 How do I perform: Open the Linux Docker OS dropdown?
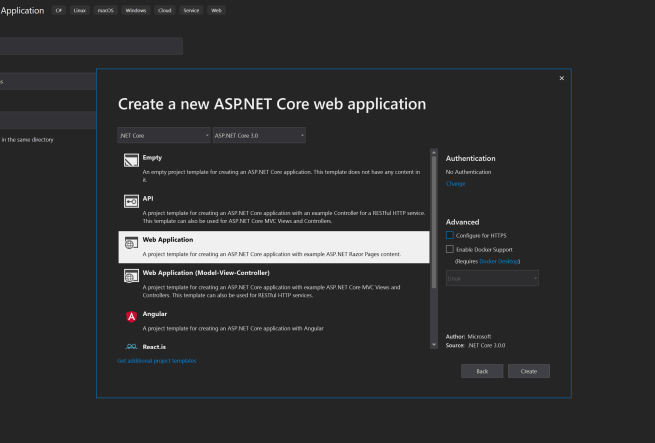coord(492,278)
